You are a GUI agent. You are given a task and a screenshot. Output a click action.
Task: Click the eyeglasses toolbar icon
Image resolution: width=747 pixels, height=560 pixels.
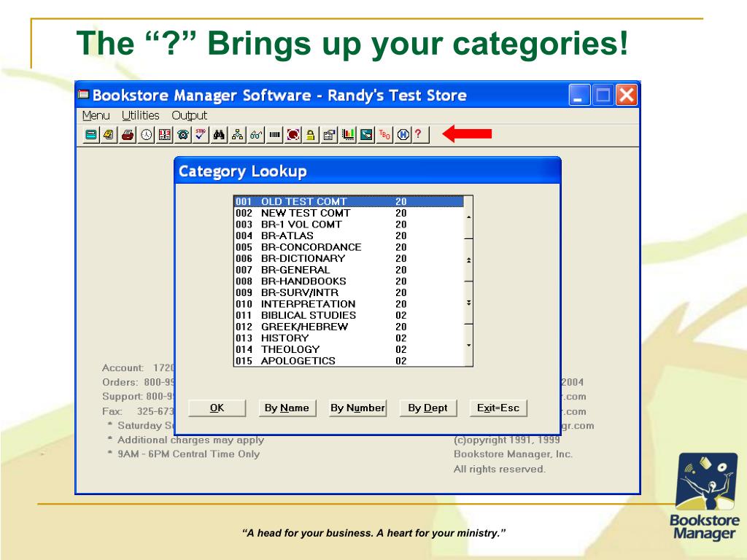tap(256, 135)
